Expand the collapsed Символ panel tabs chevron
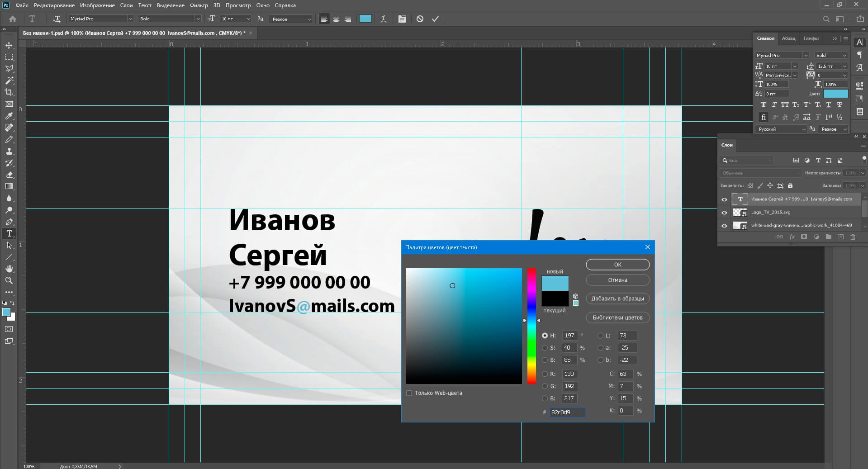 (835, 39)
